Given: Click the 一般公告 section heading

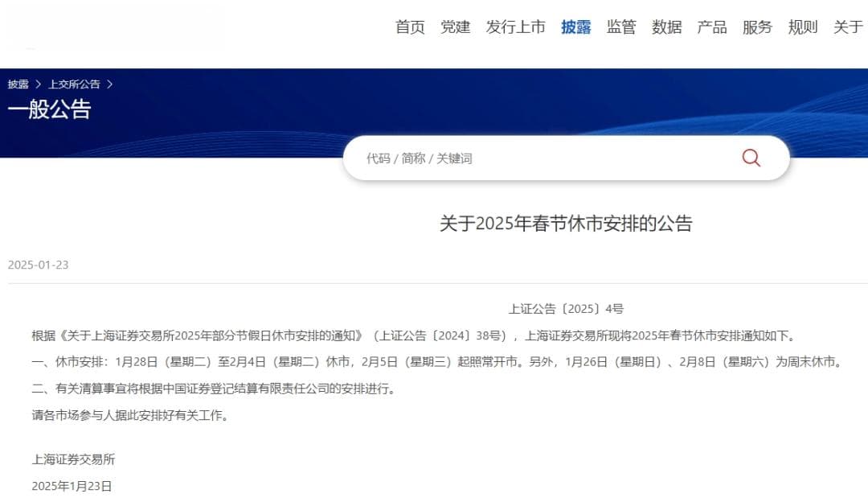Looking at the screenshot, I should [49, 109].
